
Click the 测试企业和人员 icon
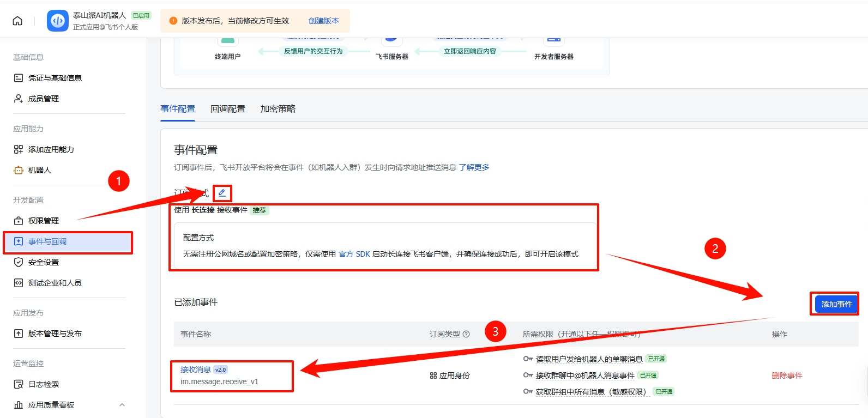click(19, 283)
